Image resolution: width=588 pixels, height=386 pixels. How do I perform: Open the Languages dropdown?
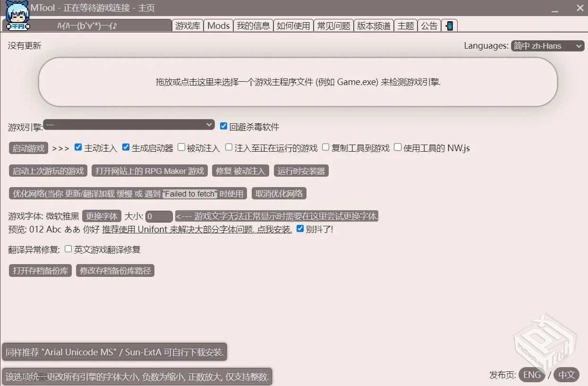pyautogui.click(x=547, y=45)
